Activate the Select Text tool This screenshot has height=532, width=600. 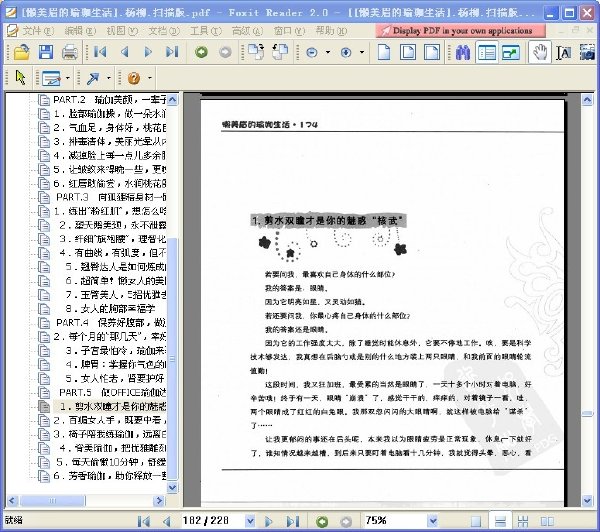pos(564,53)
